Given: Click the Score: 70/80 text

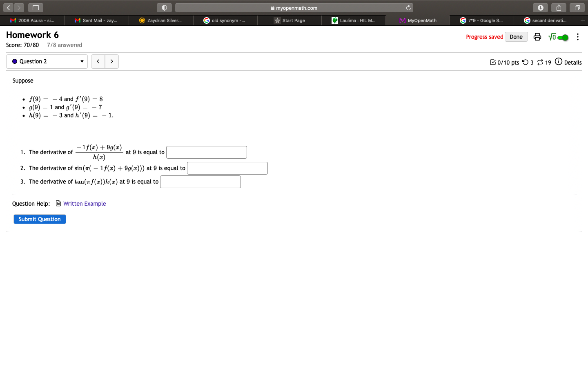Looking at the screenshot, I should pos(22,45).
